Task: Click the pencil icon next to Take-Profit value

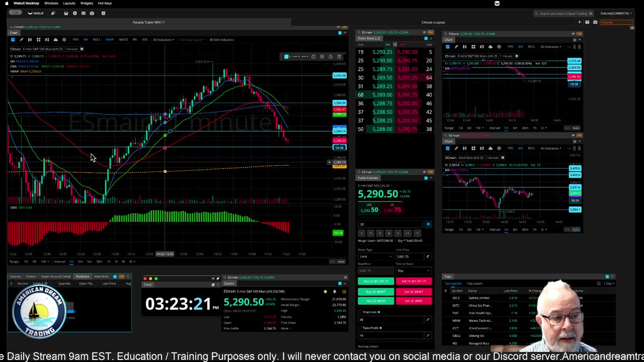Action: point(428,335)
